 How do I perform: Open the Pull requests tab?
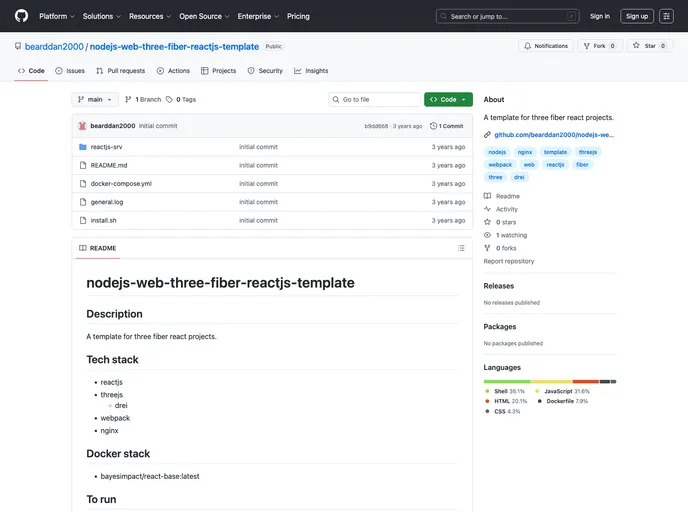(120, 71)
